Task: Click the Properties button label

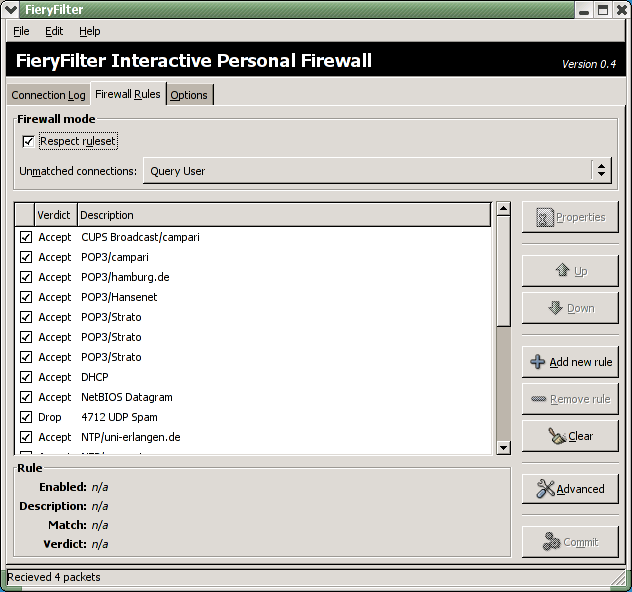Action: click(x=581, y=218)
